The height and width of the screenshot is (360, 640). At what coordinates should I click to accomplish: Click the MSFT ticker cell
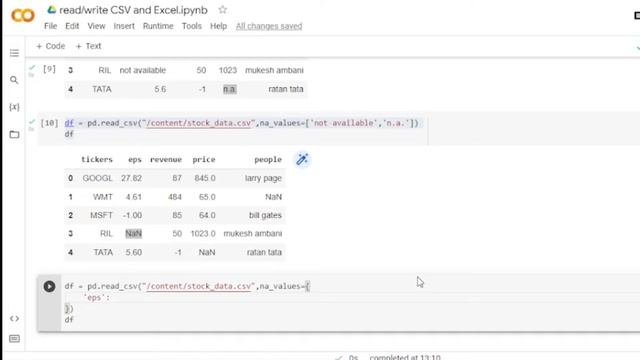pyautogui.click(x=101, y=215)
